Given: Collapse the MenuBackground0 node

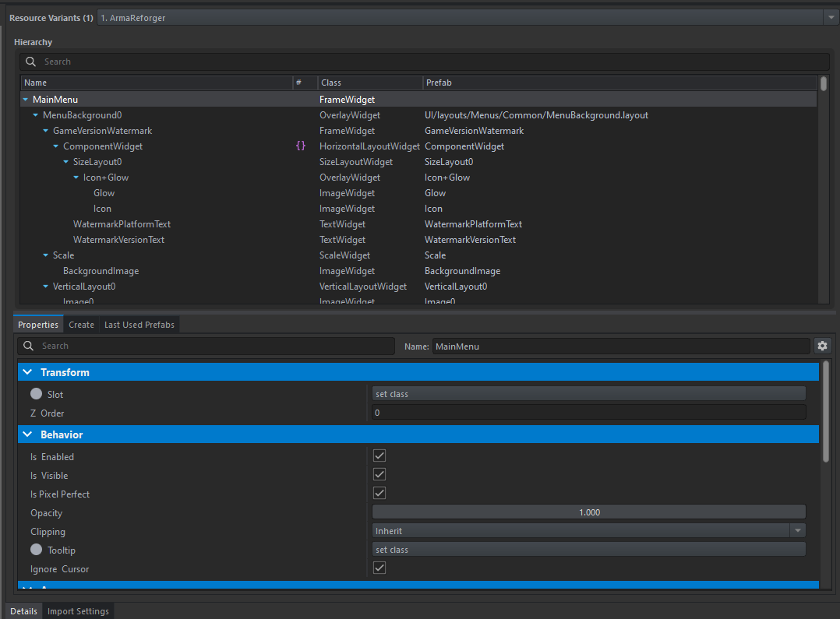Looking at the screenshot, I should 35,115.
